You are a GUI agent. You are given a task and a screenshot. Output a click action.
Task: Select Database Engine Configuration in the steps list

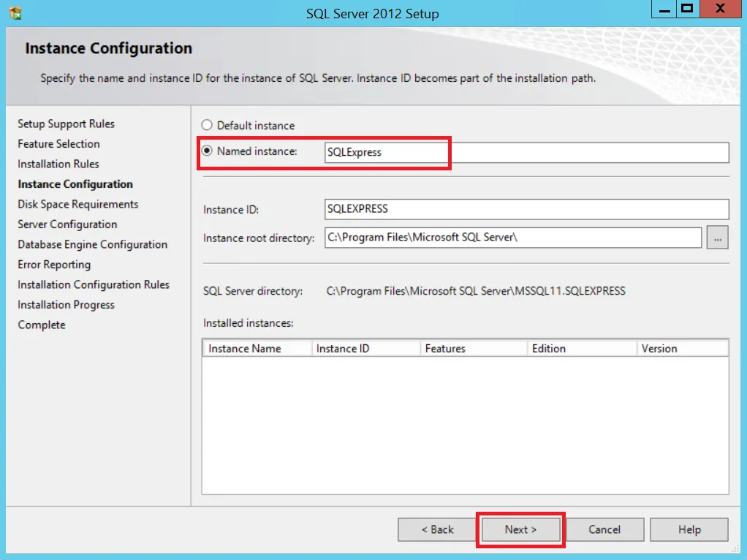92,244
